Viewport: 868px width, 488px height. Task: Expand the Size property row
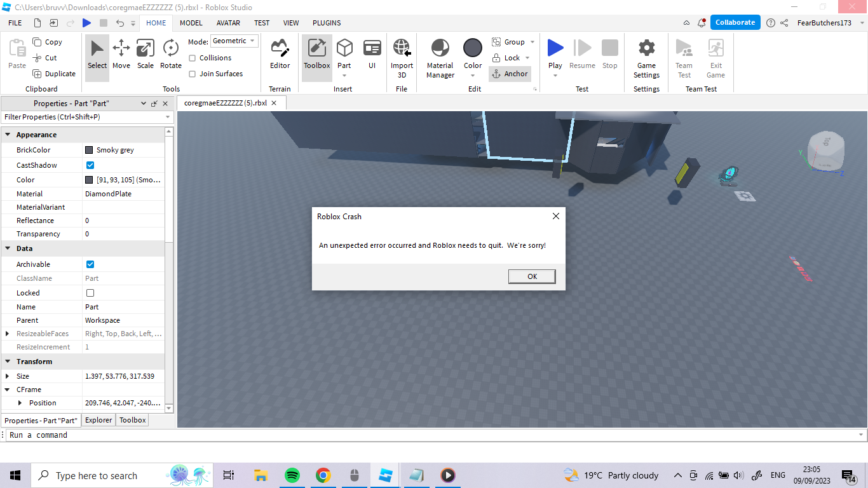[x=8, y=376]
